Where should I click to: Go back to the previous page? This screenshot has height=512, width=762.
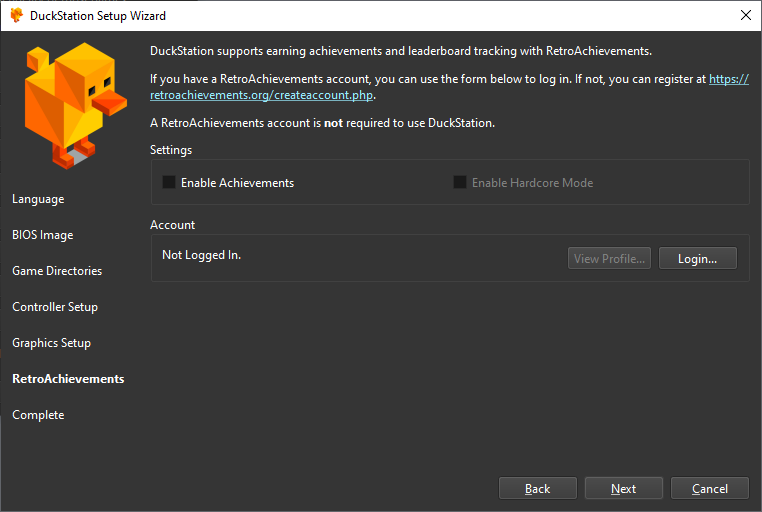(537, 488)
